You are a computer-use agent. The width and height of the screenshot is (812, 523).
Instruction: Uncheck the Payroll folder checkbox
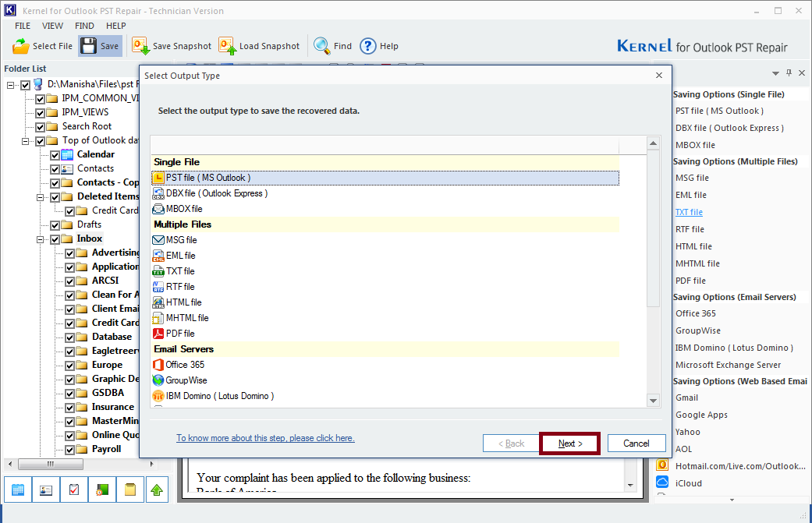(x=70, y=450)
